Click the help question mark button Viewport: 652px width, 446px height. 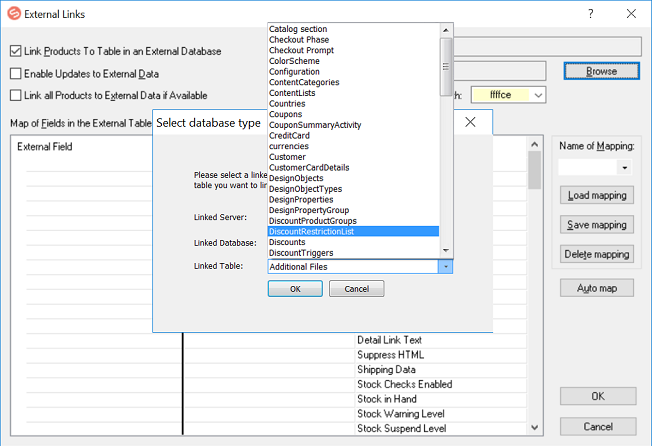pos(590,13)
